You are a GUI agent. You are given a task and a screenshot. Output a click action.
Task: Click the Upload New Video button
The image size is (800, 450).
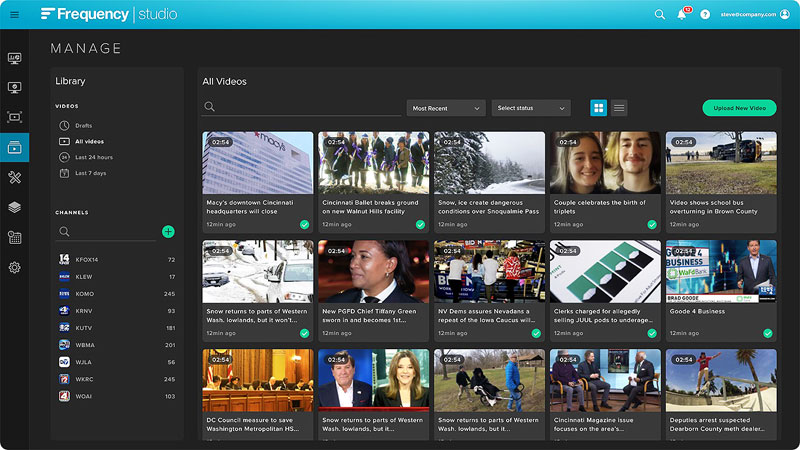pos(739,108)
